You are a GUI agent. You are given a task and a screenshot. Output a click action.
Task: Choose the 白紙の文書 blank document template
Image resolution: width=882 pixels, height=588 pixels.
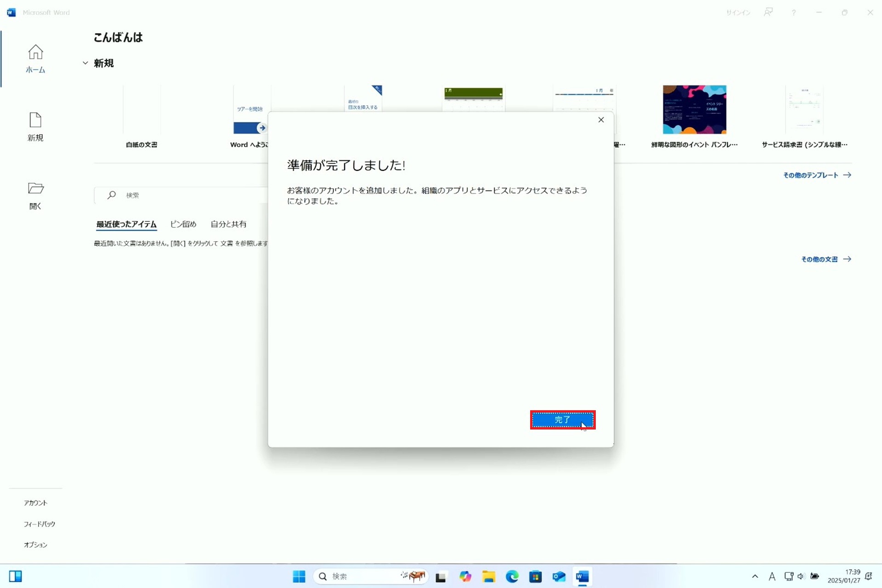pyautogui.click(x=141, y=117)
